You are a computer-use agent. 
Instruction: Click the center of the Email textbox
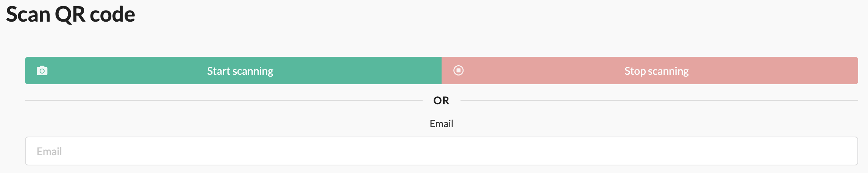pos(441,151)
